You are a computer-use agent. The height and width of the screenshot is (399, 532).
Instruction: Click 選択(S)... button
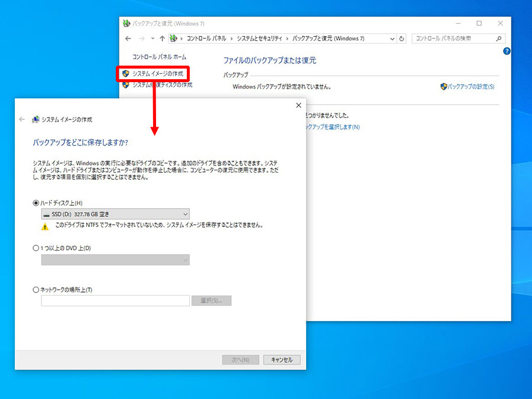tap(212, 301)
